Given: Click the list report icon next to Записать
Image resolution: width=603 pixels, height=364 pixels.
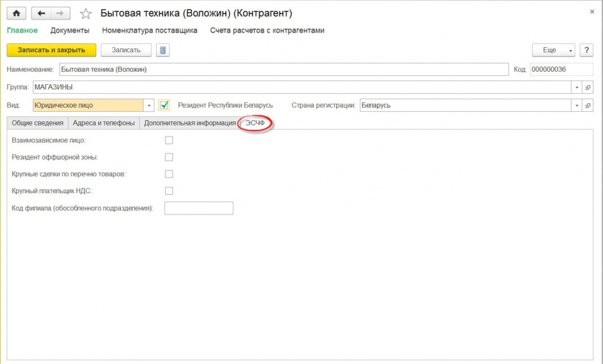Looking at the screenshot, I should [163, 50].
